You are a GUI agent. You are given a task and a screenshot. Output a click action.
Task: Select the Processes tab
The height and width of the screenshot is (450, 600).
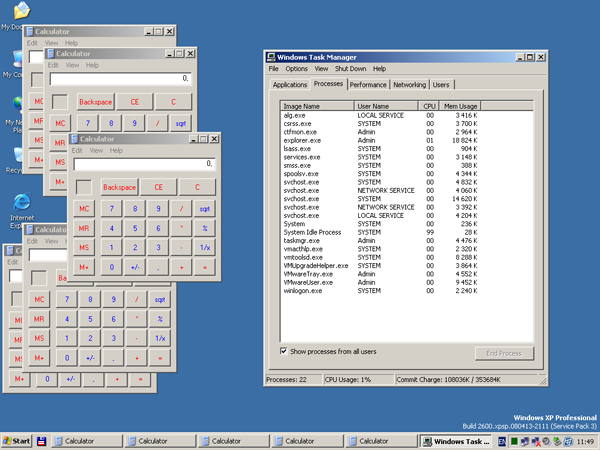(328, 83)
